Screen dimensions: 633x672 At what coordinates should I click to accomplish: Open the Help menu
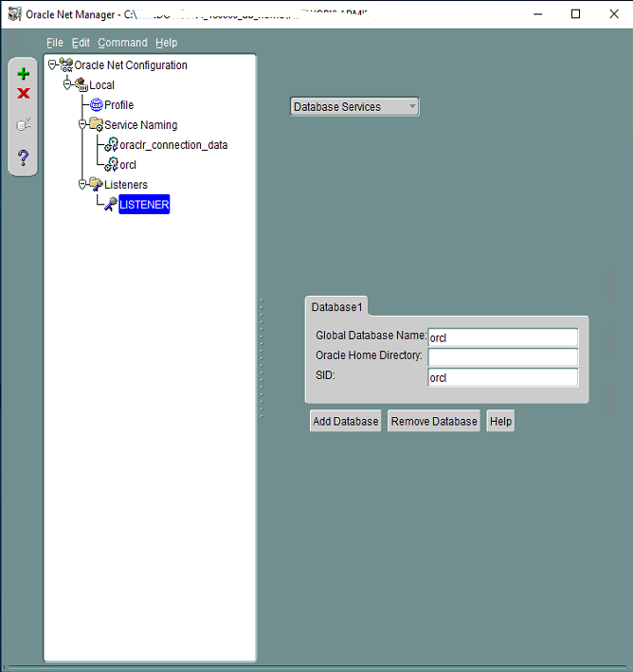tap(166, 43)
